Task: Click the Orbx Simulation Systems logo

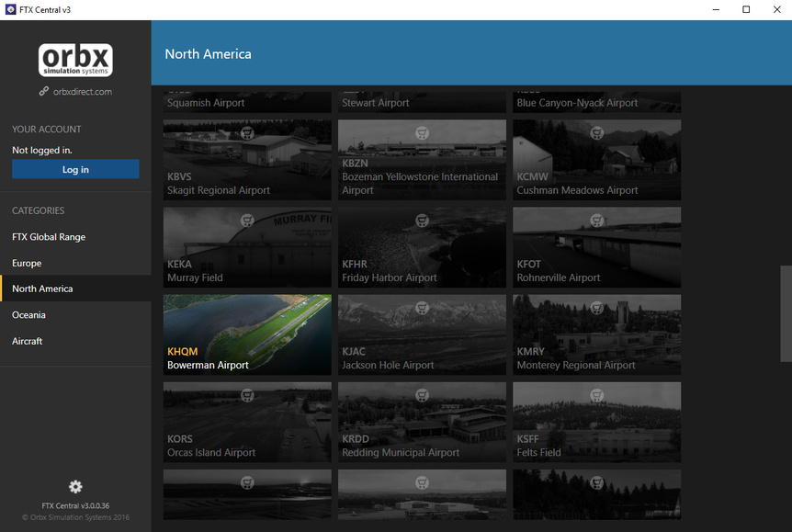Action: tap(74, 58)
